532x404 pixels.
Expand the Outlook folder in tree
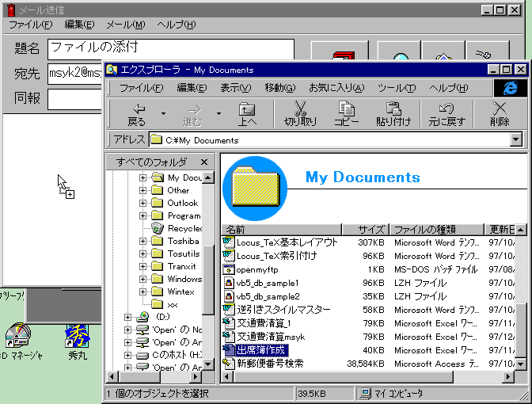(x=143, y=203)
